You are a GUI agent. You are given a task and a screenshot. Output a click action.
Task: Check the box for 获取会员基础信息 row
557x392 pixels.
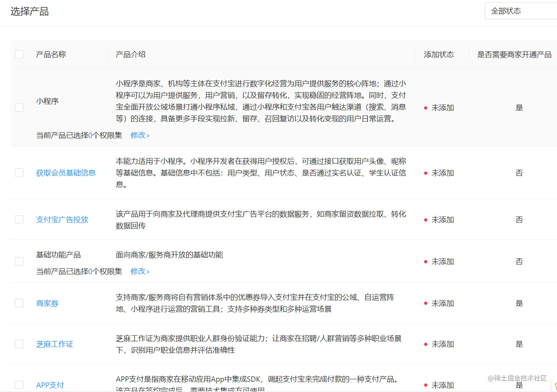click(19, 172)
